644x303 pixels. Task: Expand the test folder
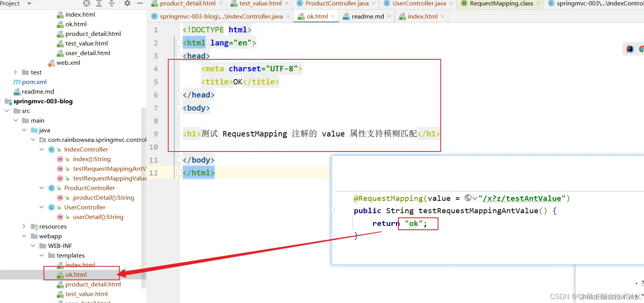[x=15, y=72]
